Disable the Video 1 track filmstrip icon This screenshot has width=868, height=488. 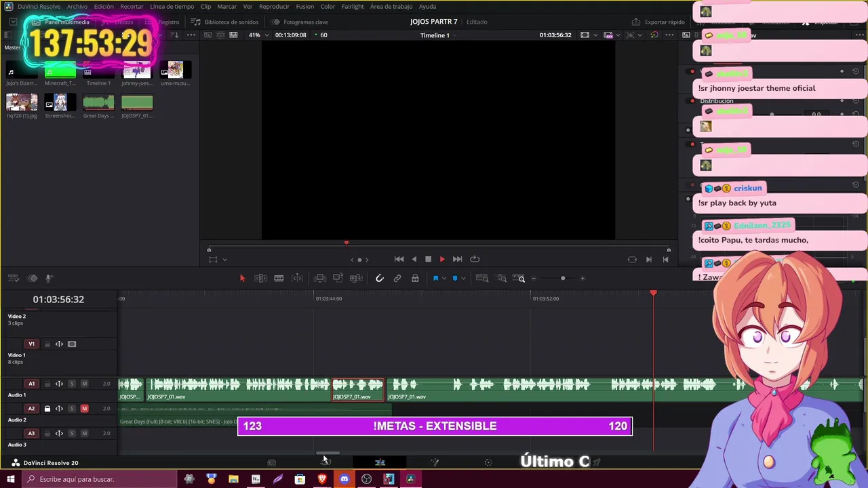72,344
